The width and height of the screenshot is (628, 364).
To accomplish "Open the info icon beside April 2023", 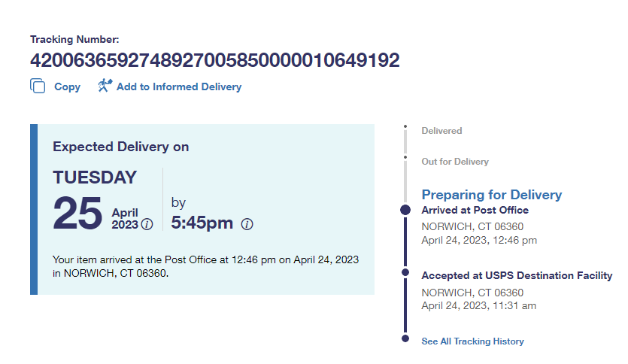I will [x=147, y=224].
